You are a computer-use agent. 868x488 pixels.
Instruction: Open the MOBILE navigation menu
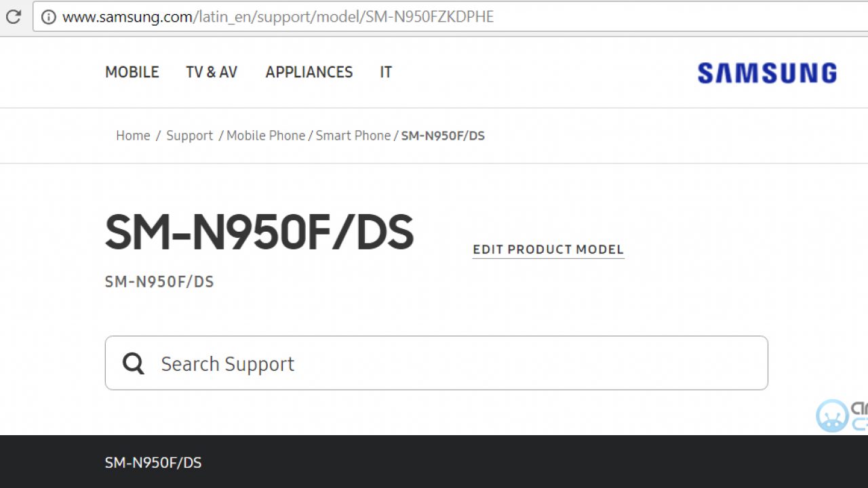[132, 73]
